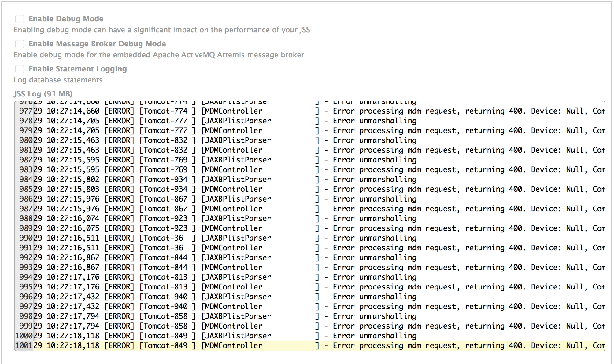Click the Enable Statement Logging label
This screenshot has height=364, width=614.
(x=78, y=69)
